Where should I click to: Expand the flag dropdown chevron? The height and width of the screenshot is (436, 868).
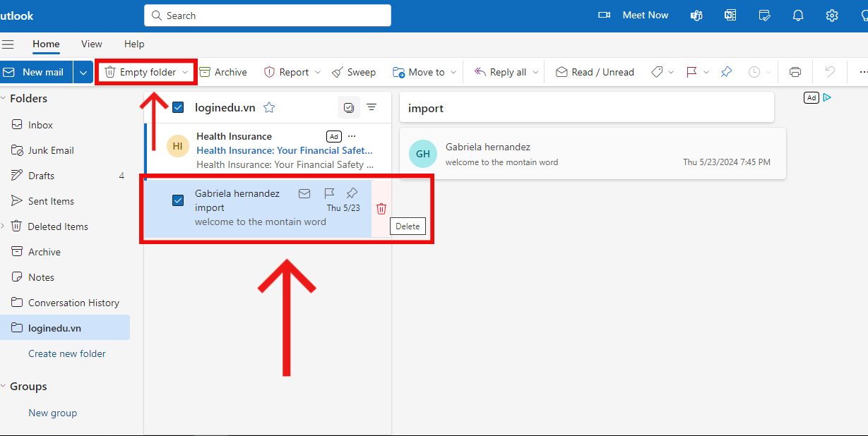[x=706, y=72]
